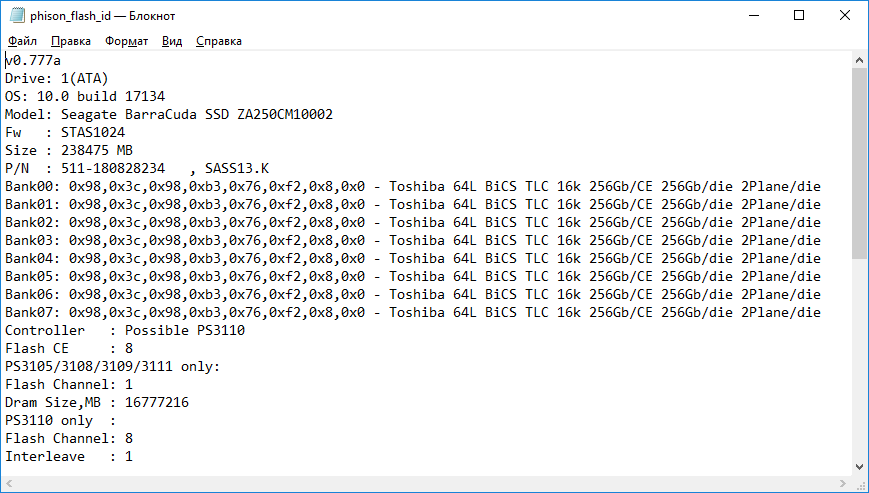Screen dimensions: 869x493
Task: Click the Dram Size,MB value 16777216
Action: 157,402
